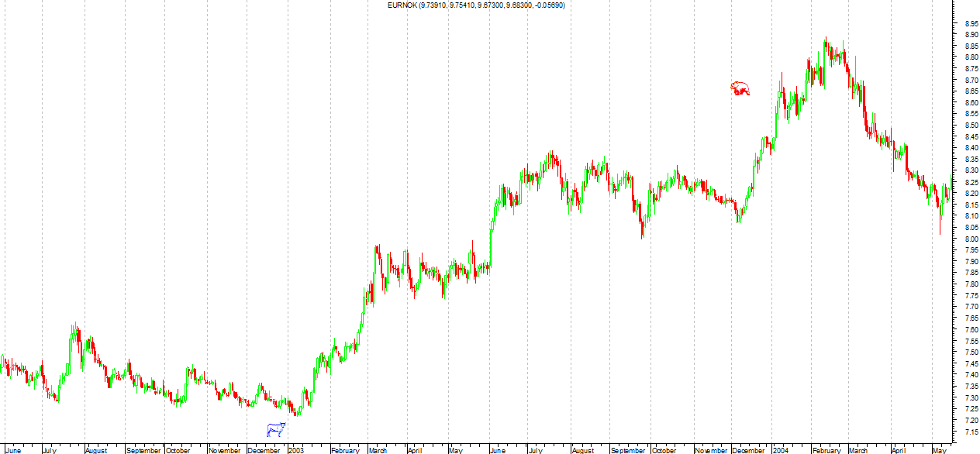Select the 8.95 price axis label
This screenshot has height=454, width=980.
pos(971,23)
